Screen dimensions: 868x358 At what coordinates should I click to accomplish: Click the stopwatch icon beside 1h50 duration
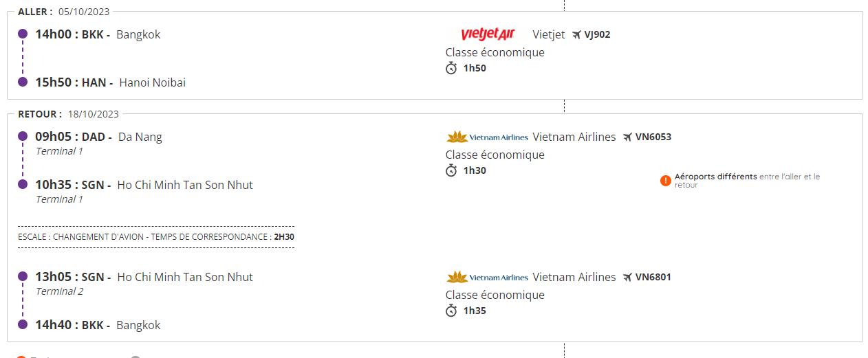coord(451,68)
